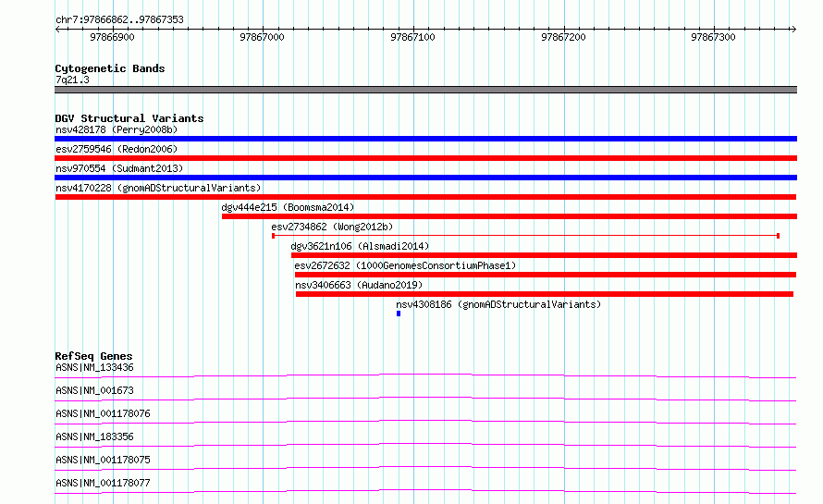
Task: Select the small blue nsv4308186 variant marker
Action: (399, 313)
